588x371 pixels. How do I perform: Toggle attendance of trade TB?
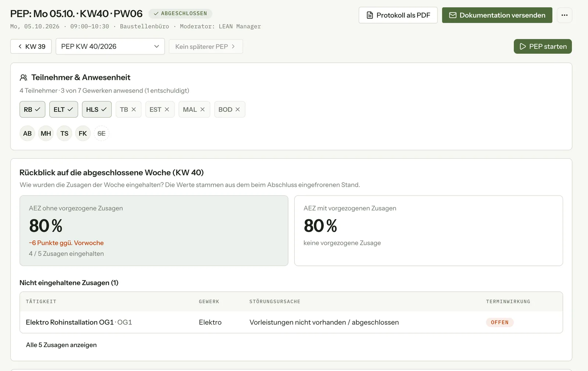[128, 110]
